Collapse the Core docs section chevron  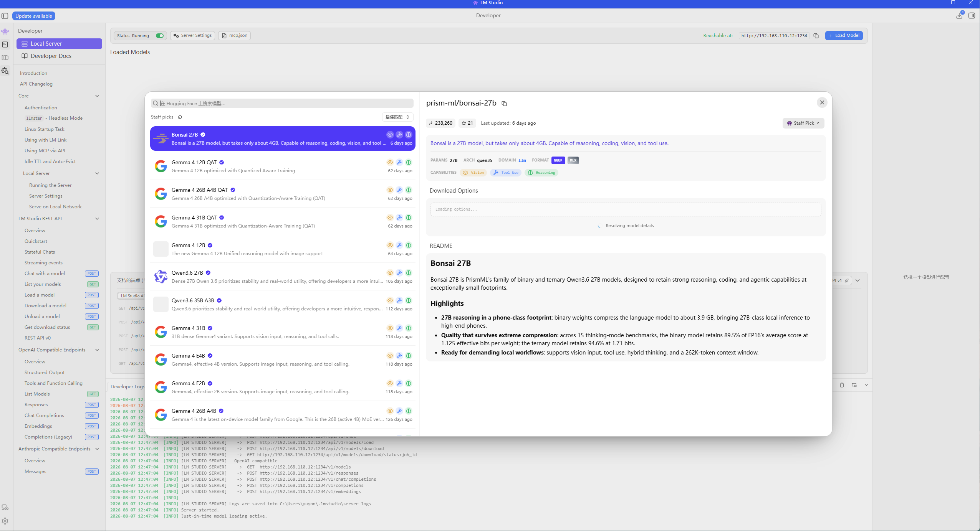pos(97,96)
